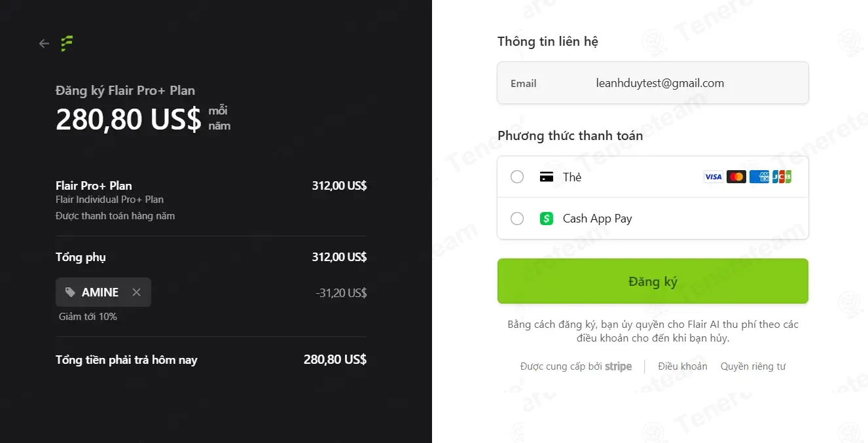This screenshot has width=868, height=443.
Task: Click the Cash App Pay option label
Action: pos(597,219)
